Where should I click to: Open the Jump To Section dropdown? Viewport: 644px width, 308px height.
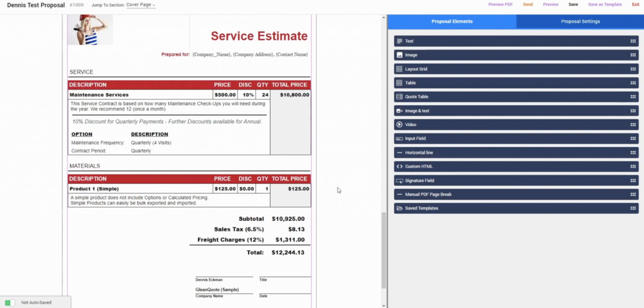click(x=141, y=5)
